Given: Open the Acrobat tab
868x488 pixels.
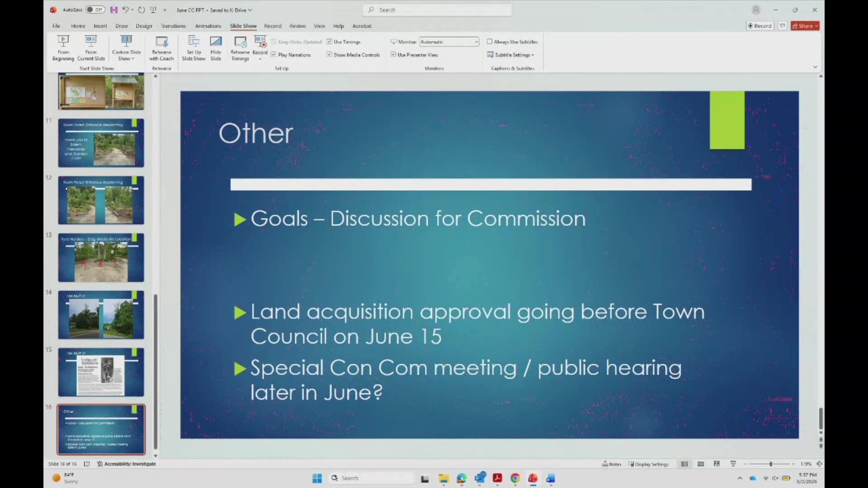Looking at the screenshot, I should (362, 26).
